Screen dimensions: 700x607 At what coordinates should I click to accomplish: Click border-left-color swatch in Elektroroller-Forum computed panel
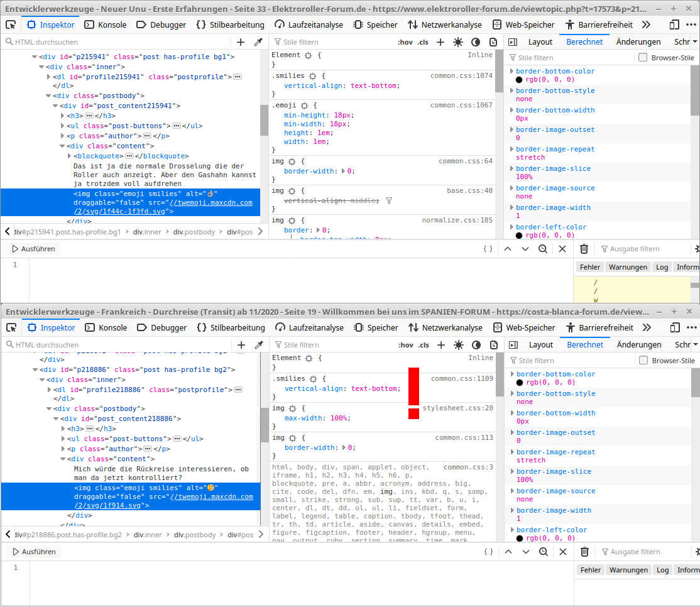[519, 236]
